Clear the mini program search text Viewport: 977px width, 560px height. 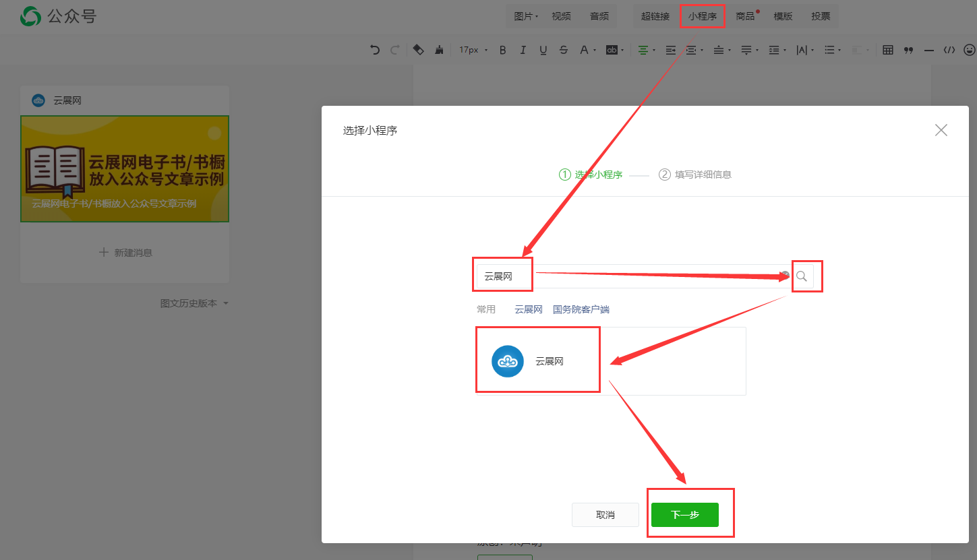coord(785,275)
